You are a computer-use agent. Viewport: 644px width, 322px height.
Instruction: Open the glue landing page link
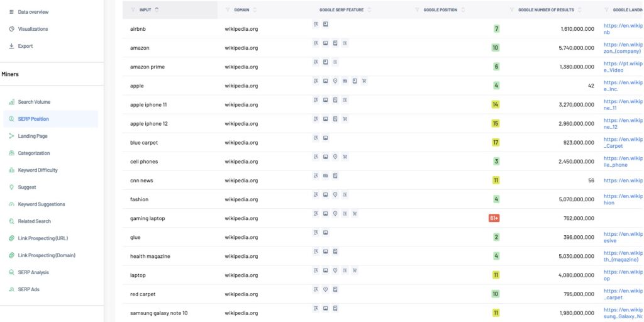pyautogui.click(x=623, y=237)
